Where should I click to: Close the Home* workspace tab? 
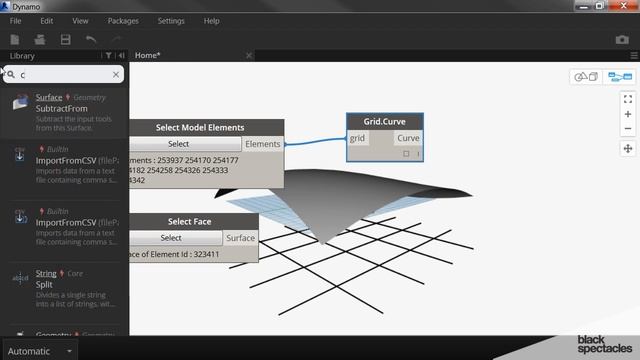tap(249, 56)
